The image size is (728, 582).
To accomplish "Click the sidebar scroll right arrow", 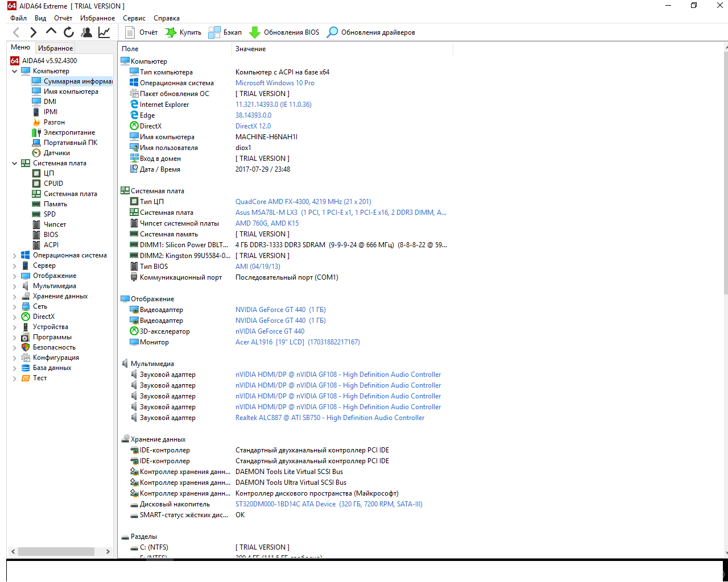I will coord(108,551).
